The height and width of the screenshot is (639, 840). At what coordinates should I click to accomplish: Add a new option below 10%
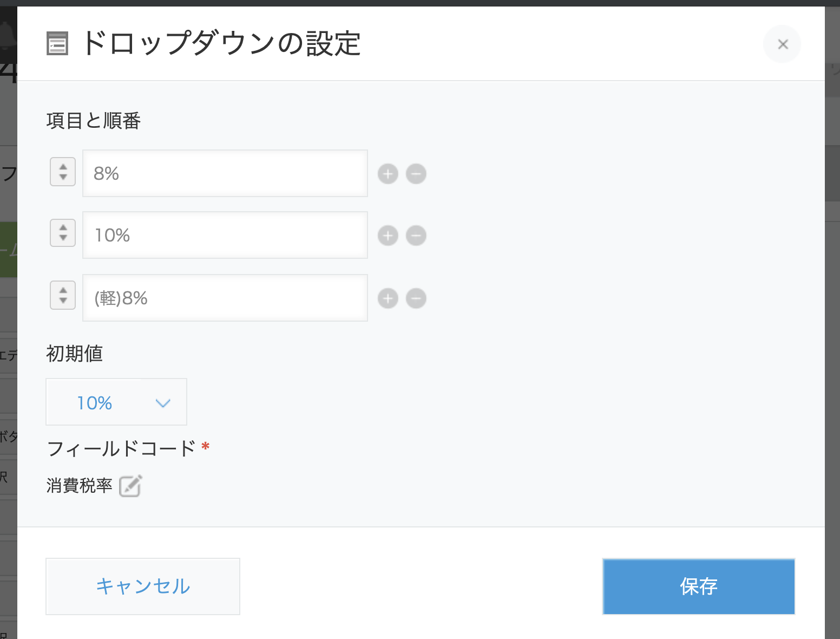(388, 236)
